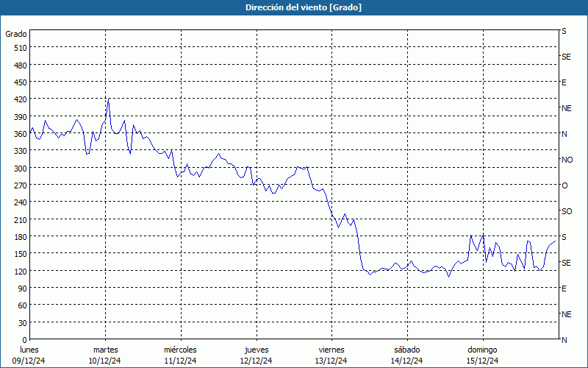Click the date 11/12/24
This screenshot has height=368, width=588.
pyautogui.click(x=180, y=361)
